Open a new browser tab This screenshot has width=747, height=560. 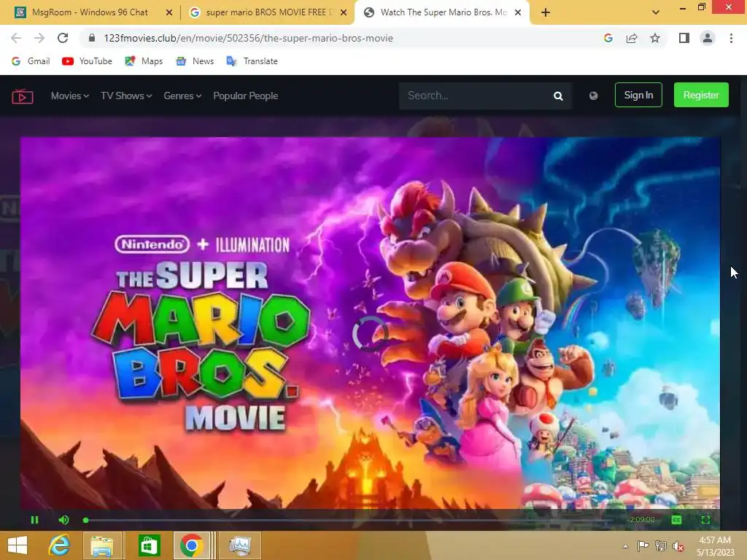[546, 12]
